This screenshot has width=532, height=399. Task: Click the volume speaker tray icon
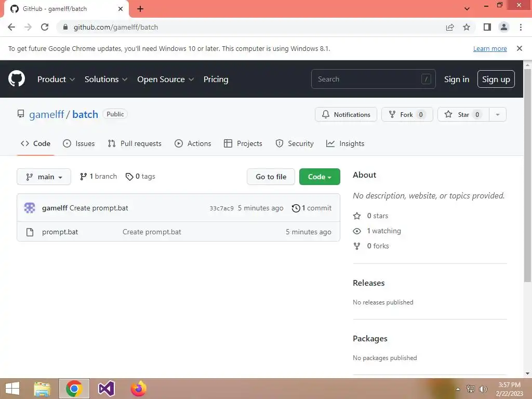click(x=483, y=389)
